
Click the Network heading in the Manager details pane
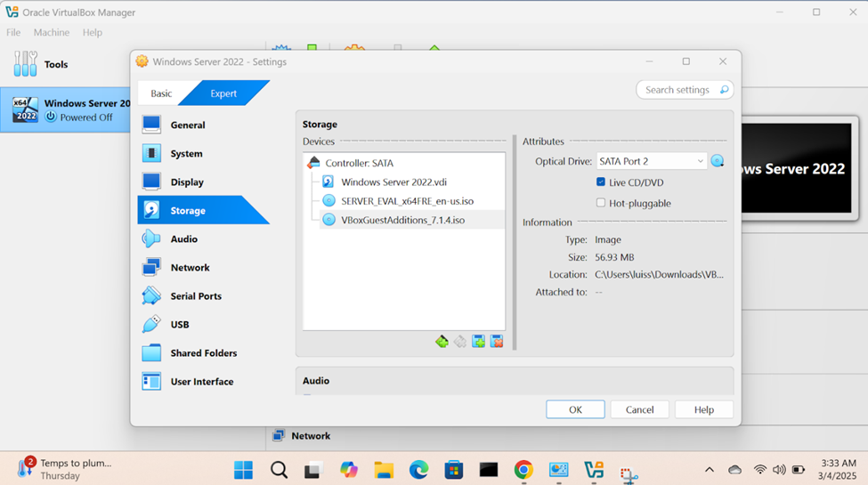(311, 436)
